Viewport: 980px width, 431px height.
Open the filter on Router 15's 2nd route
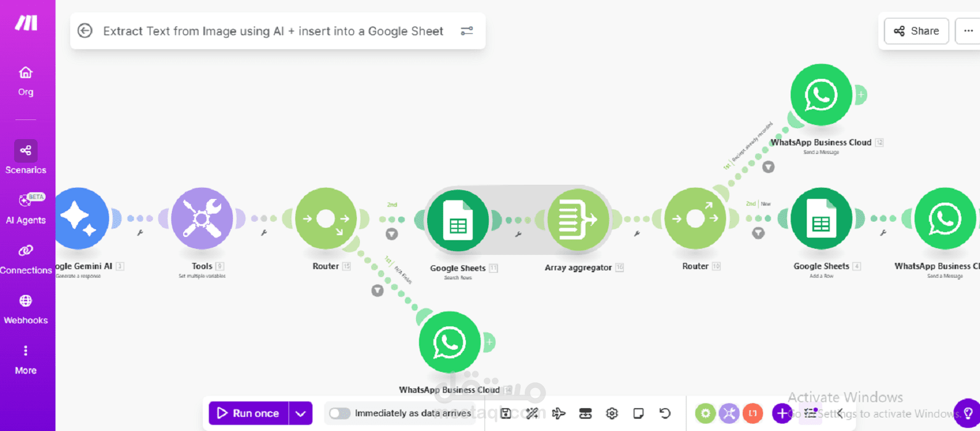click(391, 234)
